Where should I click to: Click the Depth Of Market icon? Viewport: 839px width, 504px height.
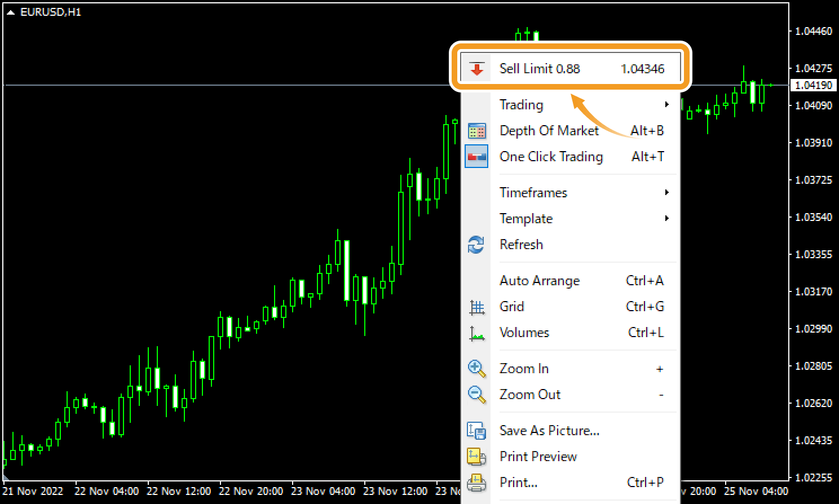pos(476,130)
